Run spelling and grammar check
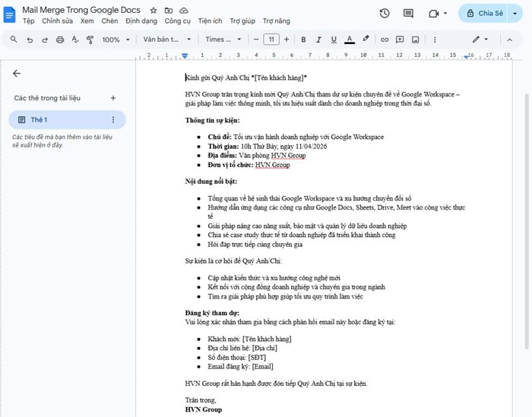This screenshot has height=417, width=532. 75,39
